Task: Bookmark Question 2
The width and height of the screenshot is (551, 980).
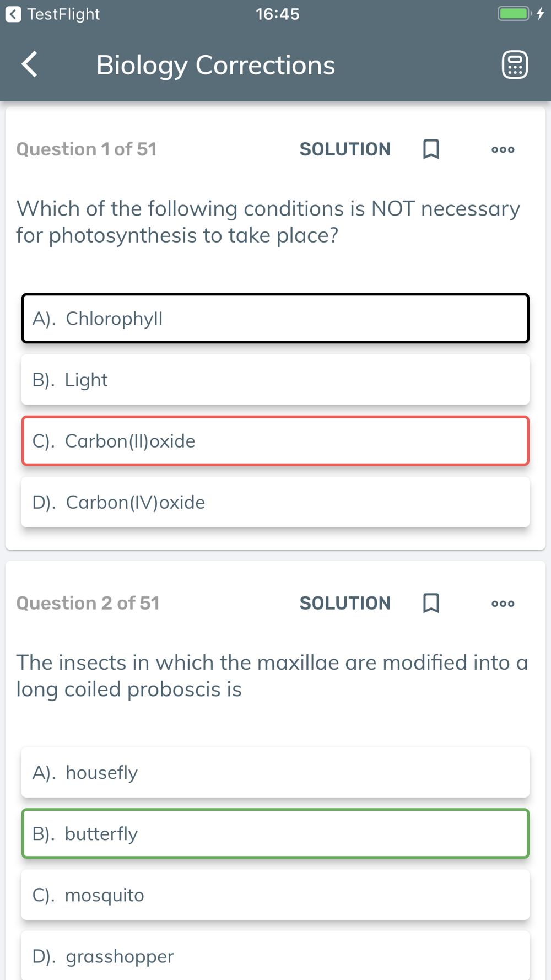Action: (431, 603)
